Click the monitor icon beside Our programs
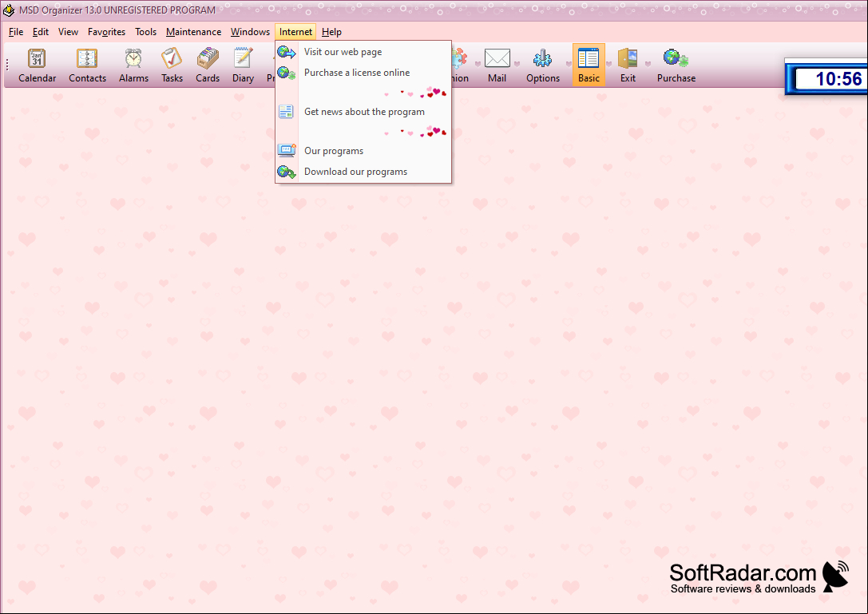This screenshot has width=868, height=614. [x=286, y=151]
